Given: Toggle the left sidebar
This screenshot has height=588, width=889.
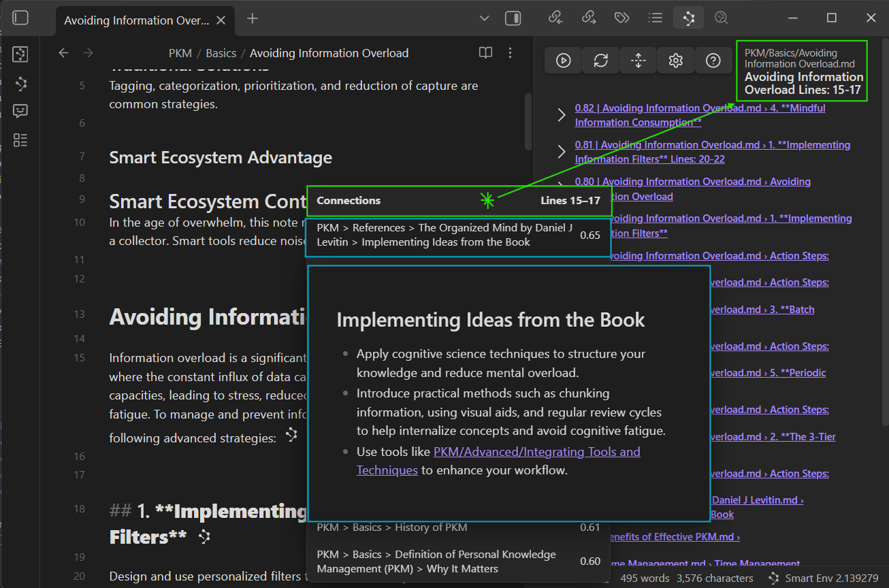Looking at the screenshot, I should pyautogui.click(x=20, y=18).
